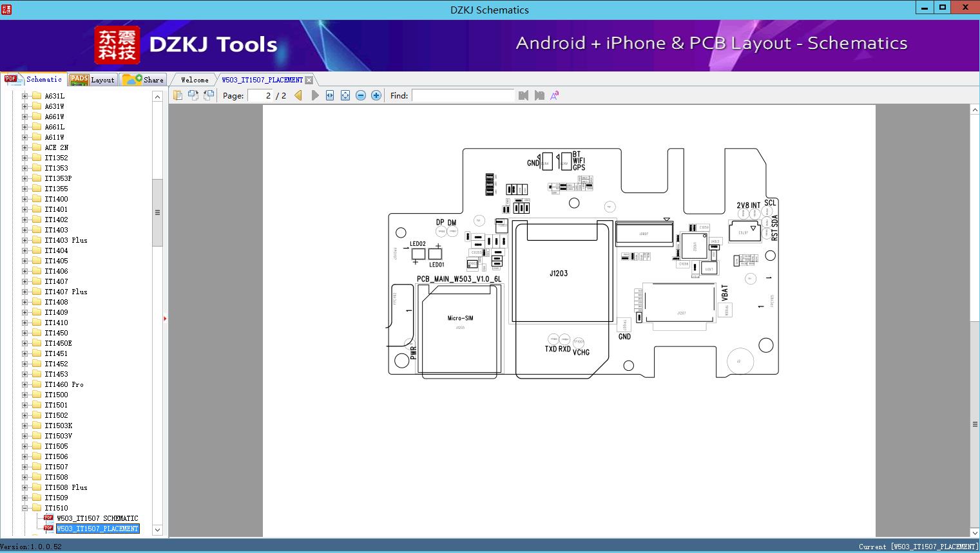
Task: Expand the IT1352 folder
Action: point(25,158)
